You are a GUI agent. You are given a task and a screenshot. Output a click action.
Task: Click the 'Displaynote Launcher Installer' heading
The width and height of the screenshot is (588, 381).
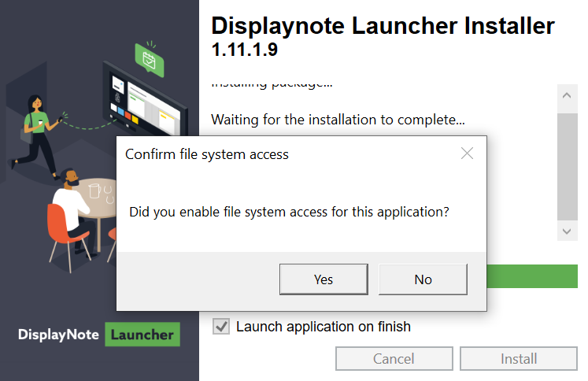coord(383,26)
